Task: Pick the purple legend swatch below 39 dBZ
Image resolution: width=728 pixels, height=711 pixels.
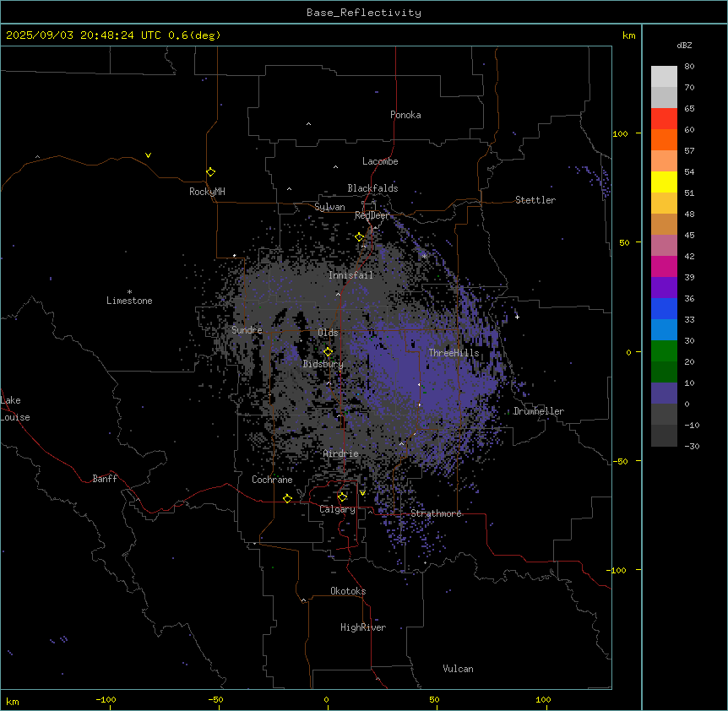Action: point(664,288)
